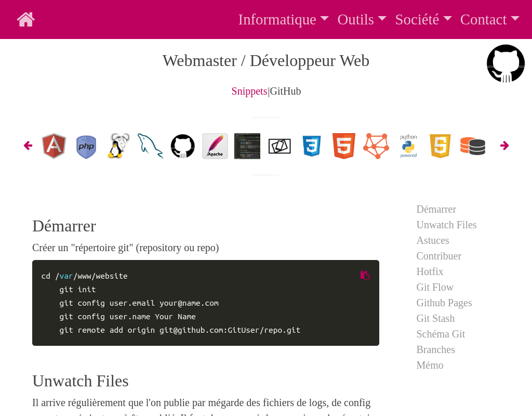Select the GitHub Octocat carousel icon
This screenshot has width=532, height=416.
point(182,146)
